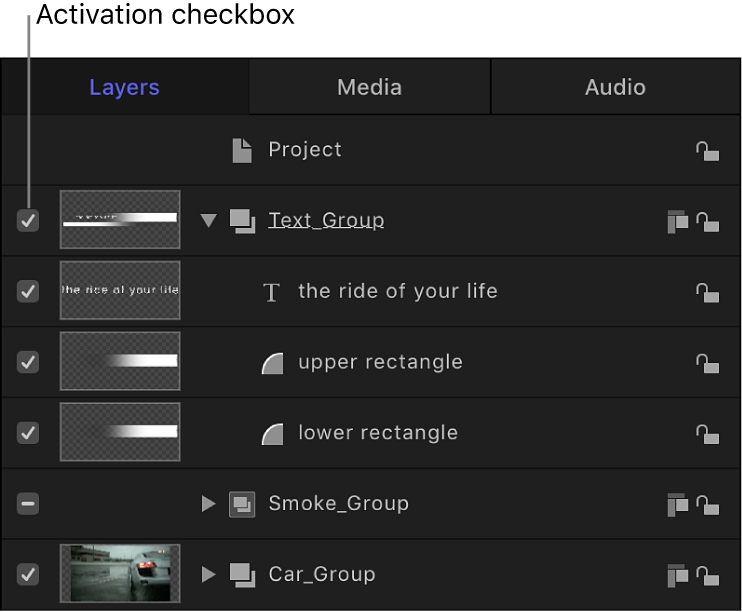Open the Audio tab

[615, 87]
